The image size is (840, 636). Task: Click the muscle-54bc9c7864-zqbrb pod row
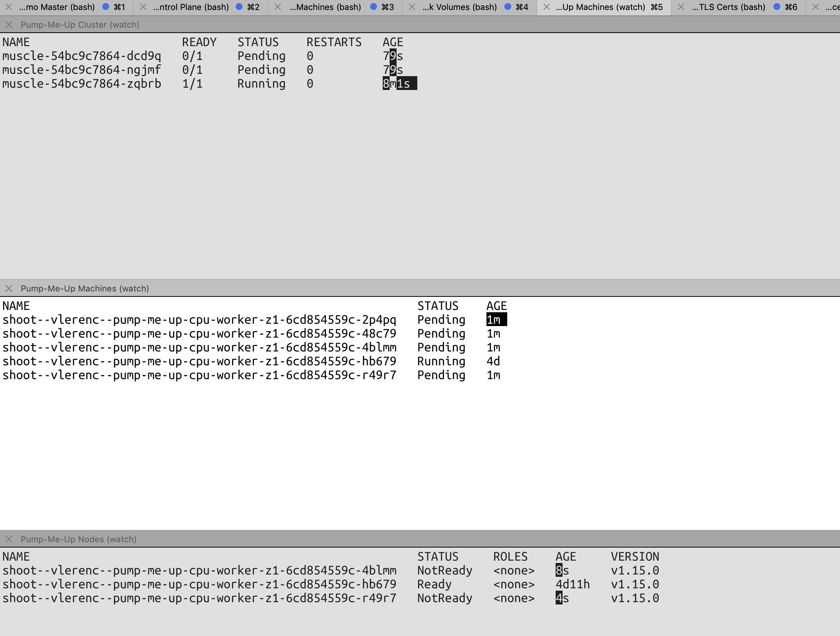[81, 84]
